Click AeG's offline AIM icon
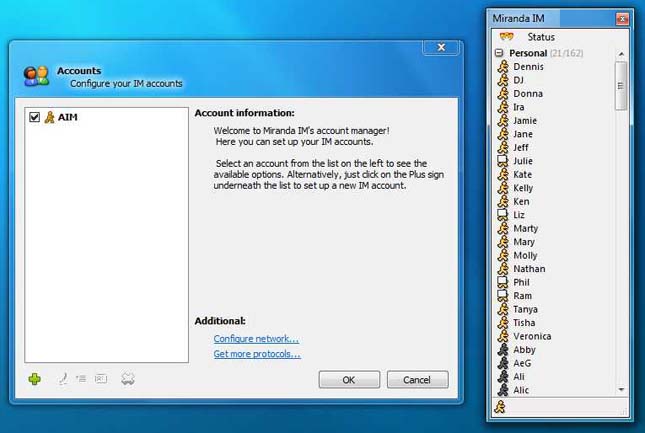645x433 pixels. (503, 363)
